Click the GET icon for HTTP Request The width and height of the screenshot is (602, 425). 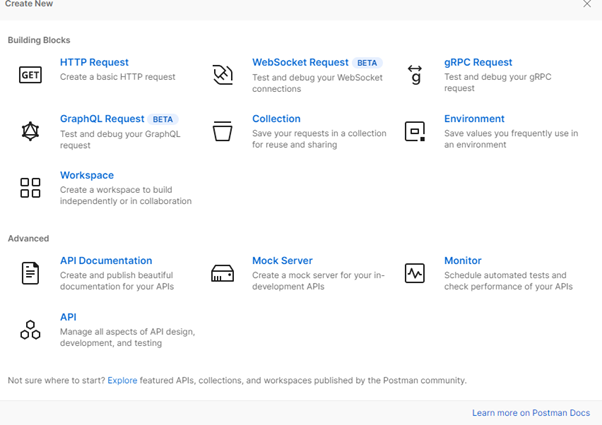(x=30, y=74)
